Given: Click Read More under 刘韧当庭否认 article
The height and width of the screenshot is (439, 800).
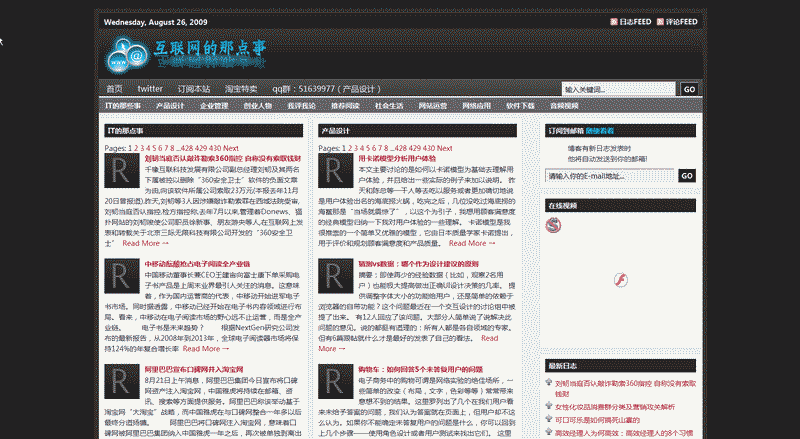Looking at the screenshot, I should point(145,243).
